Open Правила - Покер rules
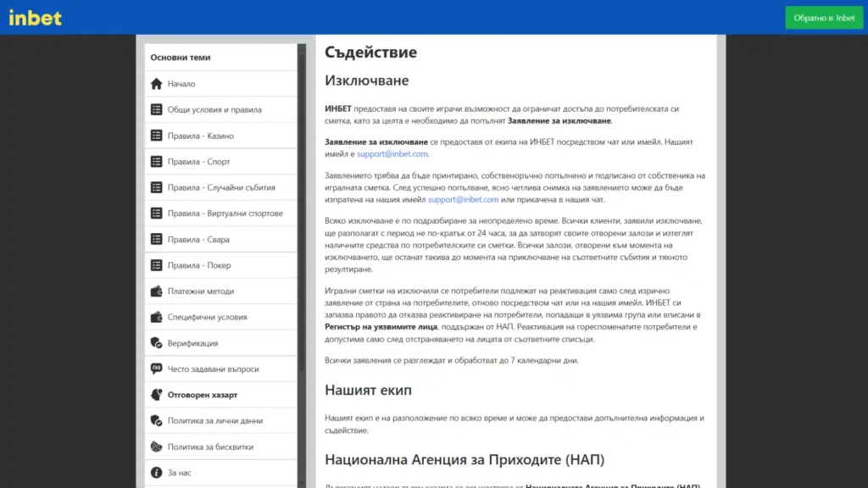Image resolution: width=868 pixels, height=488 pixels. pyautogui.click(x=221, y=265)
